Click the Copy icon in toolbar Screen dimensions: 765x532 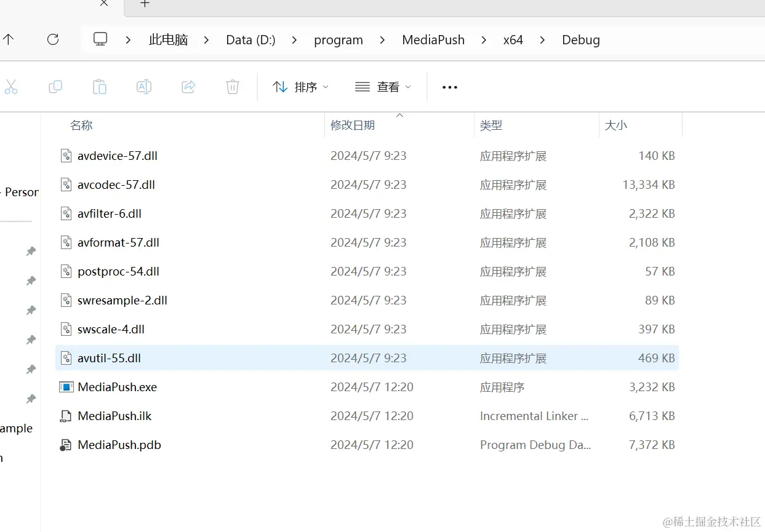pos(55,87)
